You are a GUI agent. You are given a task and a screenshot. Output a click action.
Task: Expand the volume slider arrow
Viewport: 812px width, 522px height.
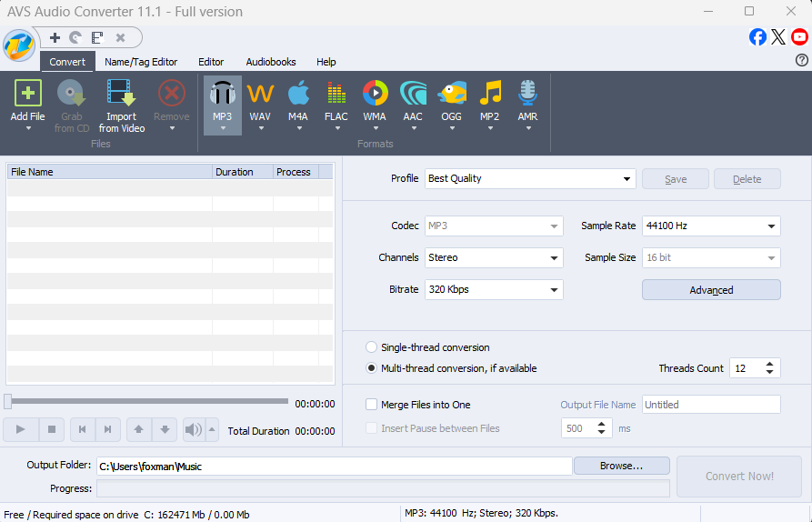pos(212,429)
